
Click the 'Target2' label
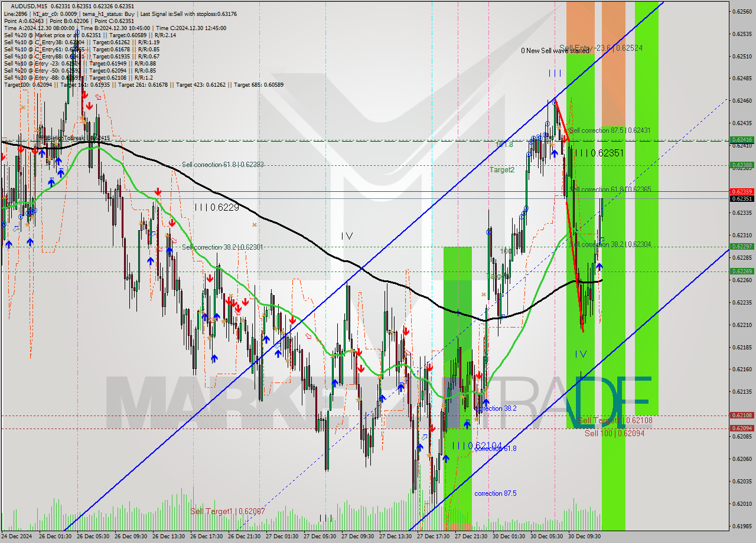[x=502, y=170]
